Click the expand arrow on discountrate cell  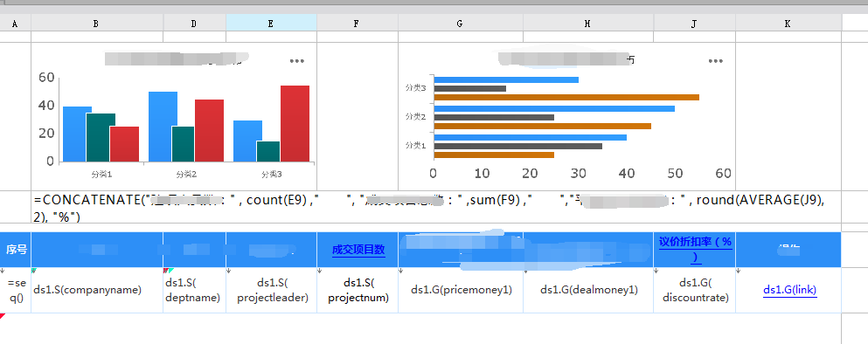click(x=656, y=271)
